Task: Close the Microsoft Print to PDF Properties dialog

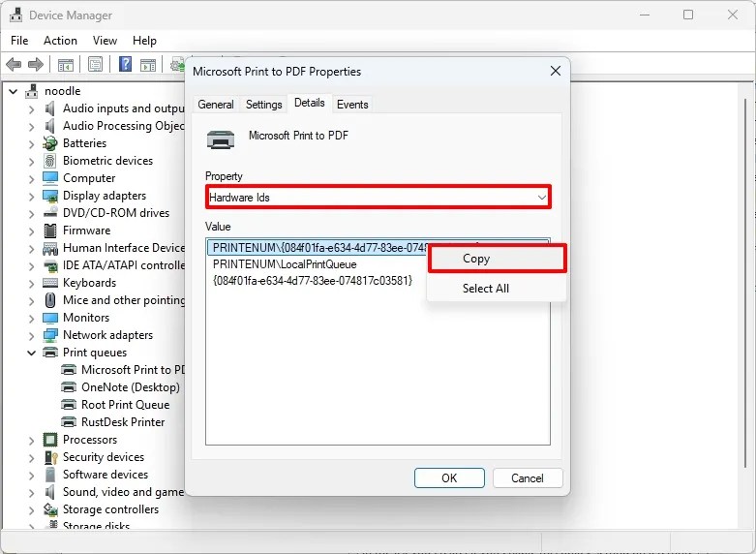Action: (x=556, y=71)
